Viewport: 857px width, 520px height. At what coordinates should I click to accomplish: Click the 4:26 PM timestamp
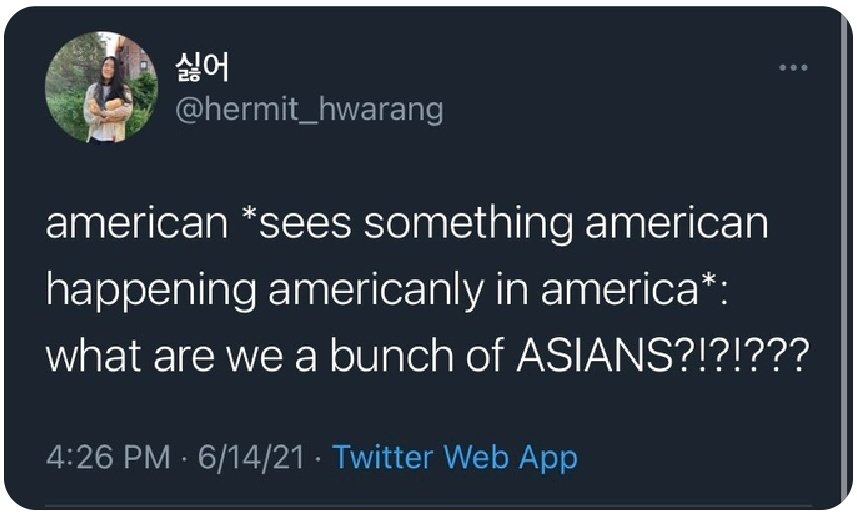pos(107,458)
